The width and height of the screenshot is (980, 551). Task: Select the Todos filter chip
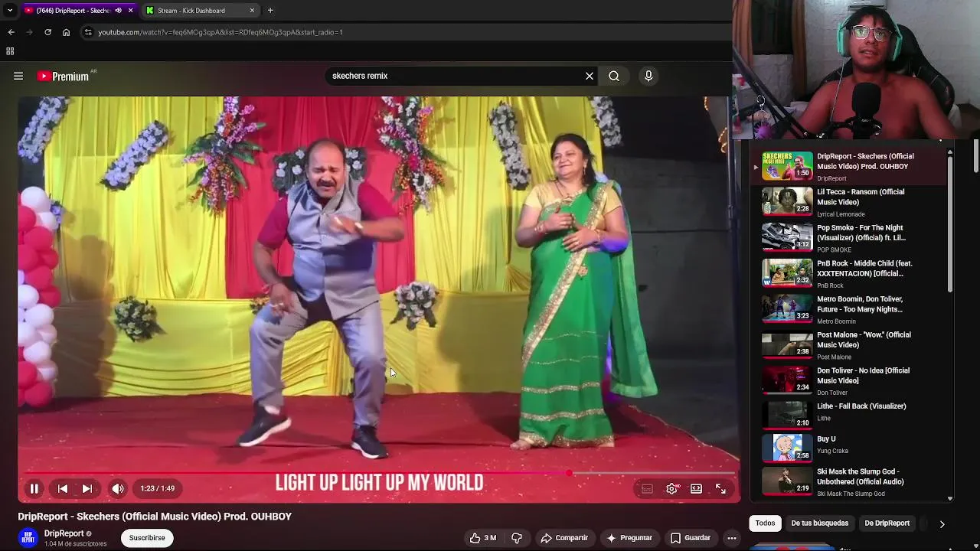[x=766, y=523]
